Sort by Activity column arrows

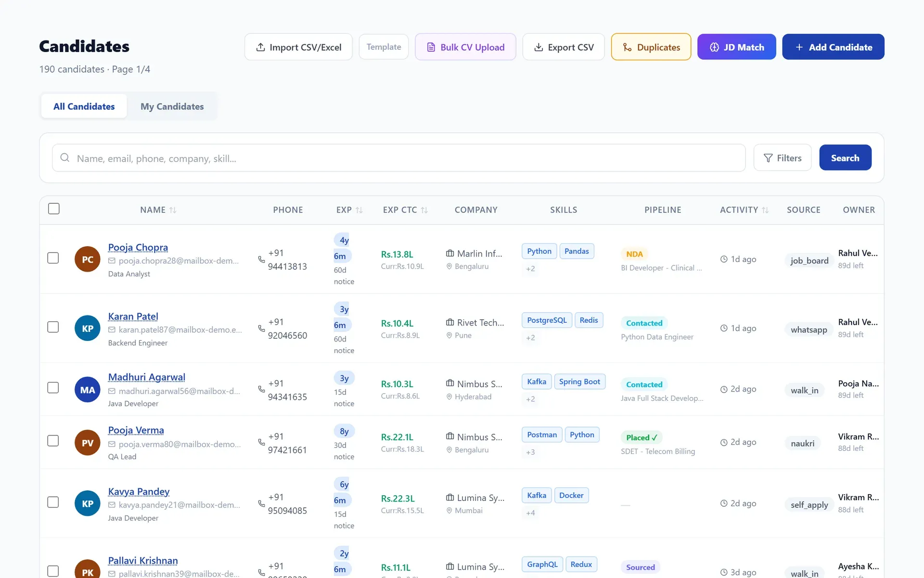point(765,210)
